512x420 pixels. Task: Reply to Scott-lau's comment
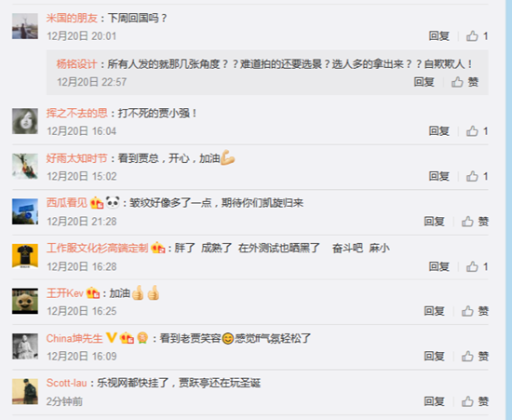pos(434,401)
